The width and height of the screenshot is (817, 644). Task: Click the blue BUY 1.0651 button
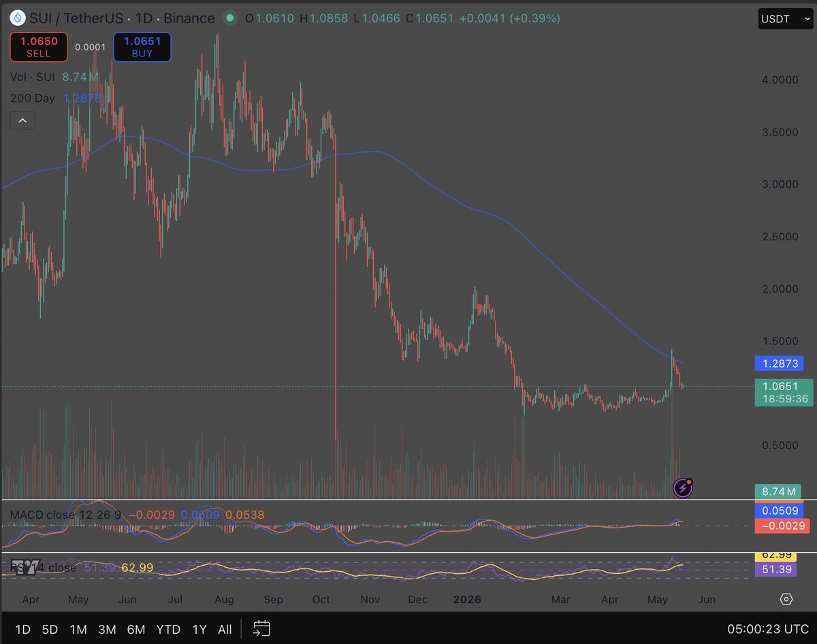pyautogui.click(x=142, y=47)
